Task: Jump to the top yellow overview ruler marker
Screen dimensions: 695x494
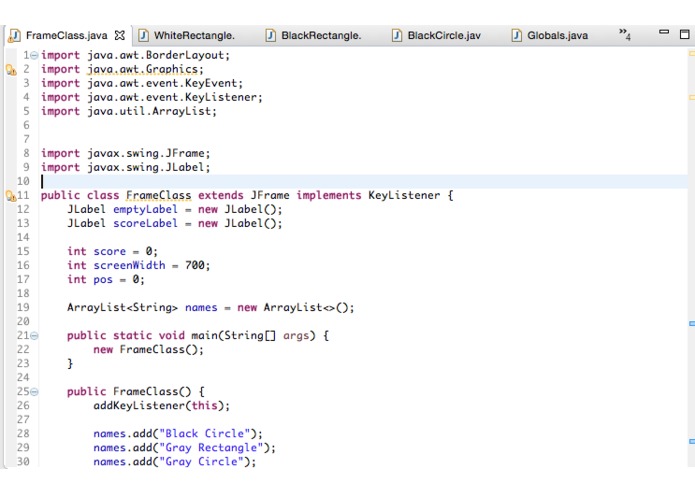Action: tap(691, 53)
